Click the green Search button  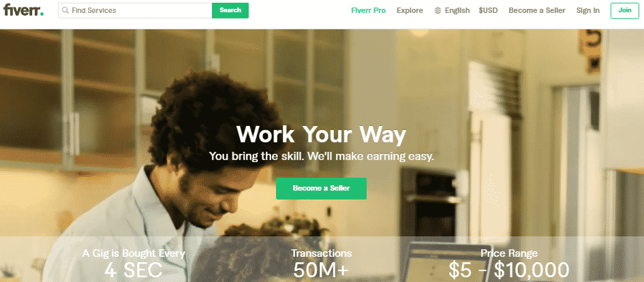pyautogui.click(x=230, y=10)
